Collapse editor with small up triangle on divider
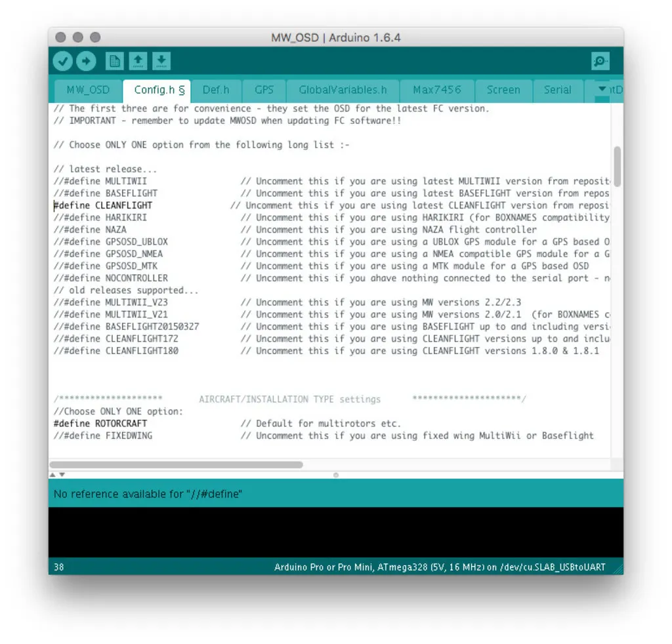 [53, 474]
